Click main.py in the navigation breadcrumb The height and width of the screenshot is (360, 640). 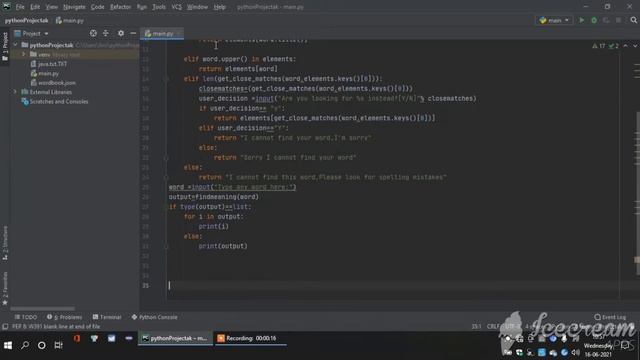point(70,20)
